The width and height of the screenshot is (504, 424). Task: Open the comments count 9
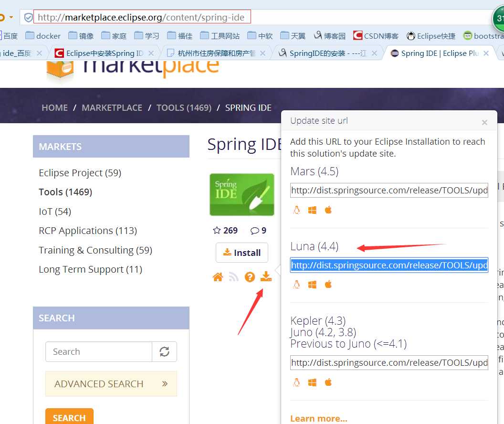258,231
